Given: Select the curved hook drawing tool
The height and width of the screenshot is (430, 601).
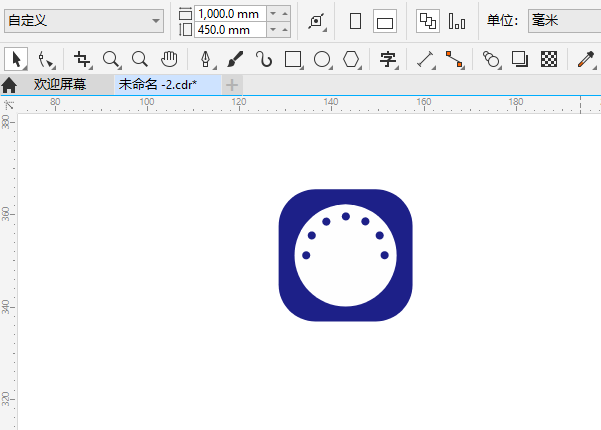Looking at the screenshot, I should click(x=264, y=59).
